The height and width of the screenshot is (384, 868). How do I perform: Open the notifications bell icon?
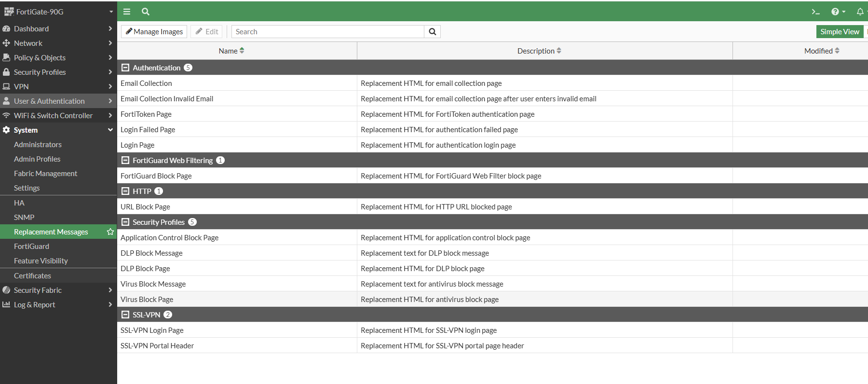click(860, 12)
